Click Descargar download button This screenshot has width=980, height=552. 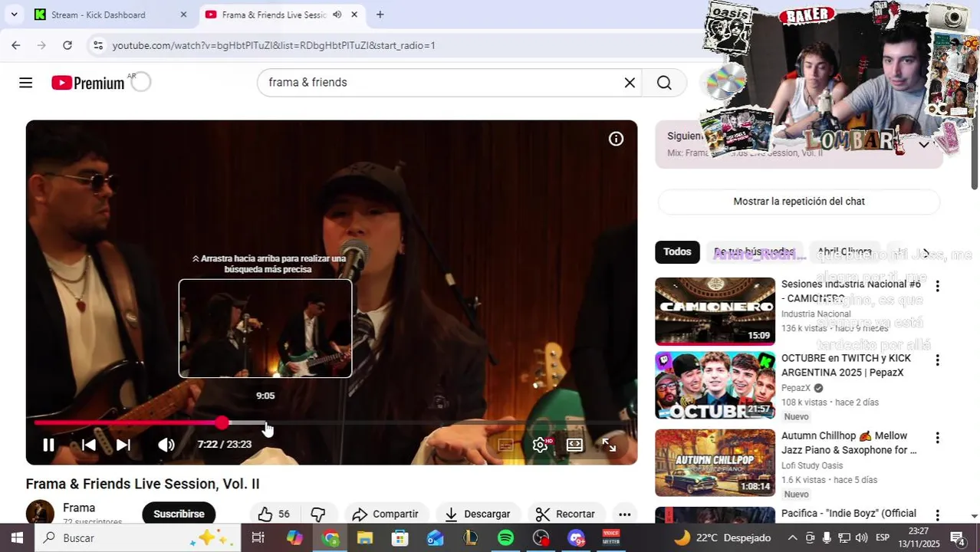(478, 514)
